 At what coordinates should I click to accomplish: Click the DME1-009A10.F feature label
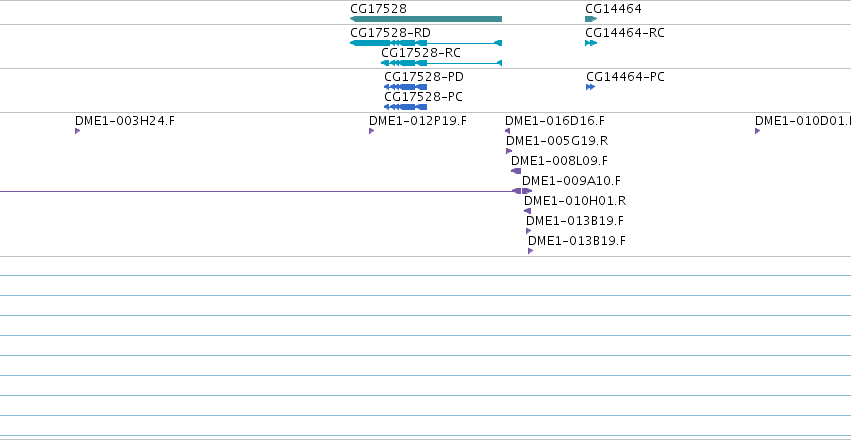tap(571, 181)
